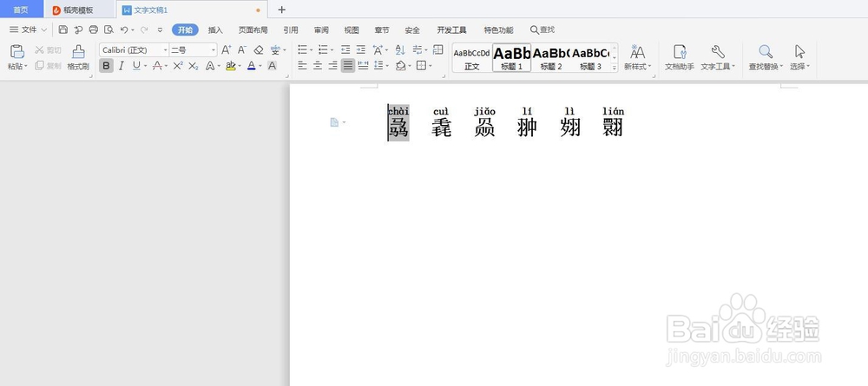Select the format painter brush

(78, 51)
